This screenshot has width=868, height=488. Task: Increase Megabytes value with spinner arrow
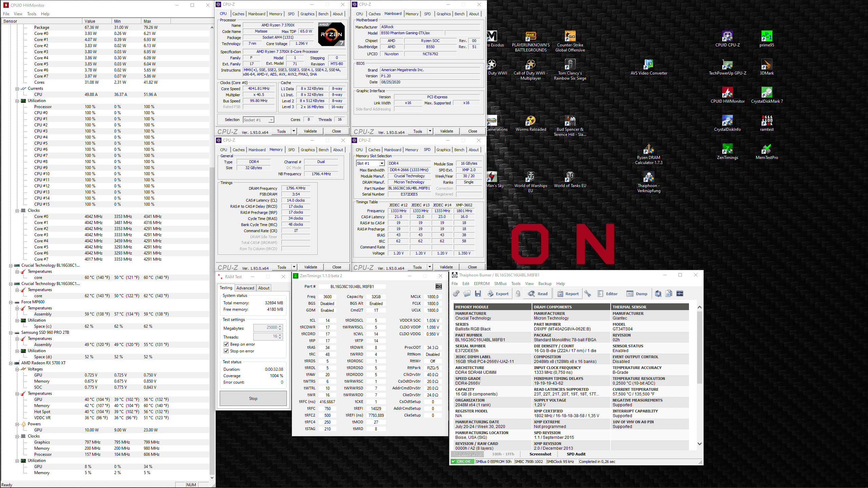(280, 326)
